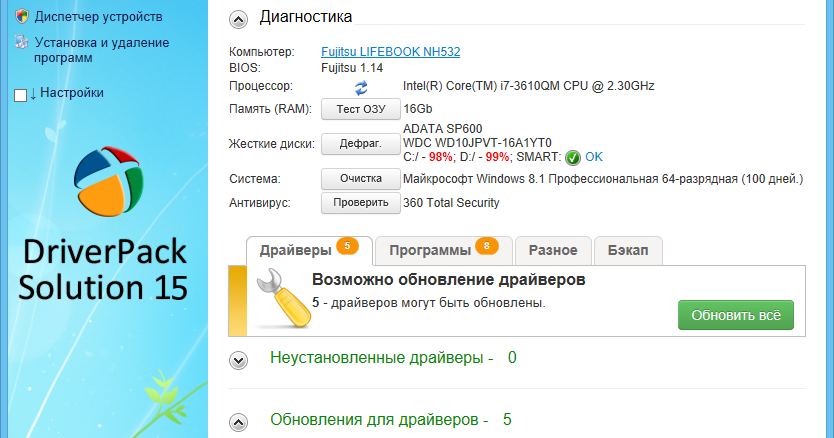This screenshot has height=438, width=834.
Task: Click the 360 Total Security text
Action: [451, 203]
